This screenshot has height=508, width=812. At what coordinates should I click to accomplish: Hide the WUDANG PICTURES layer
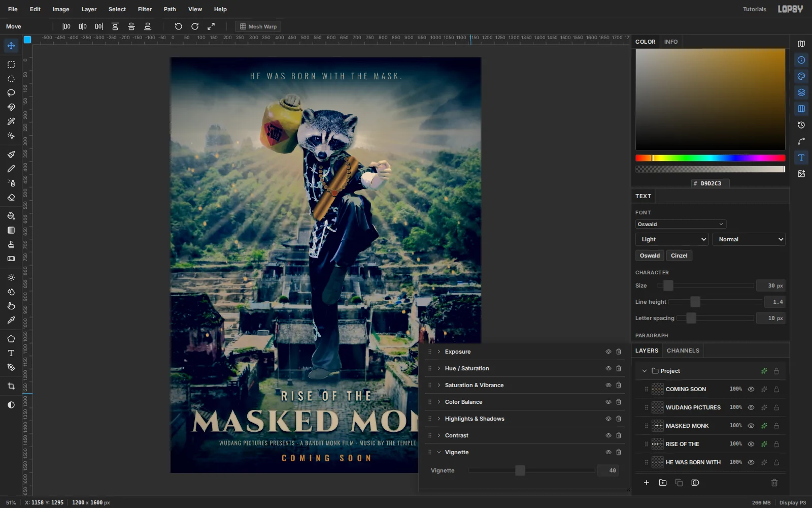751,407
